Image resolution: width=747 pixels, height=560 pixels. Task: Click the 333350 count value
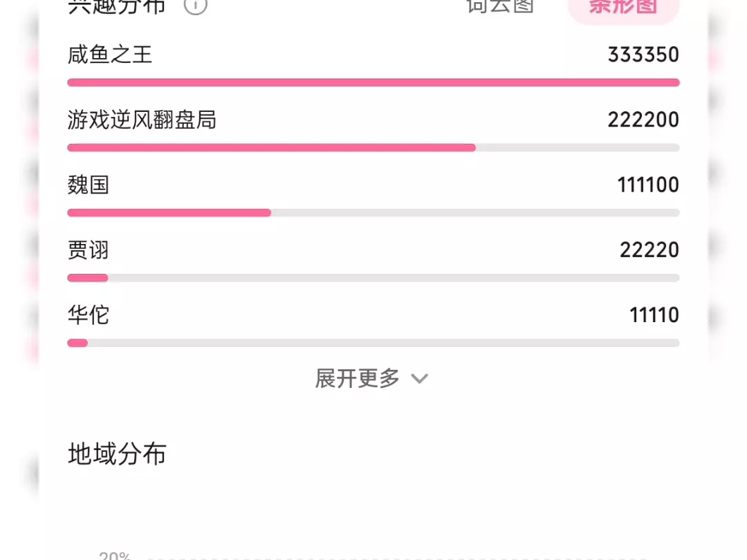643,55
